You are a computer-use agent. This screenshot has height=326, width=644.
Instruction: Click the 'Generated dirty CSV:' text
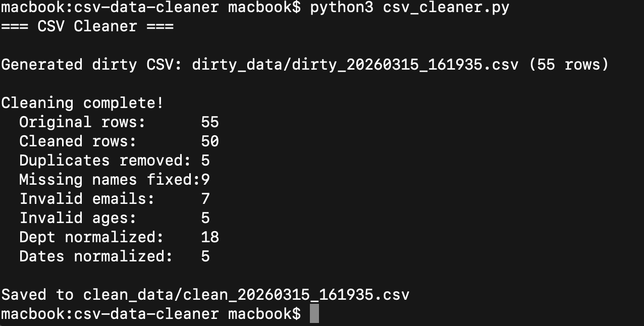coord(92,65)
